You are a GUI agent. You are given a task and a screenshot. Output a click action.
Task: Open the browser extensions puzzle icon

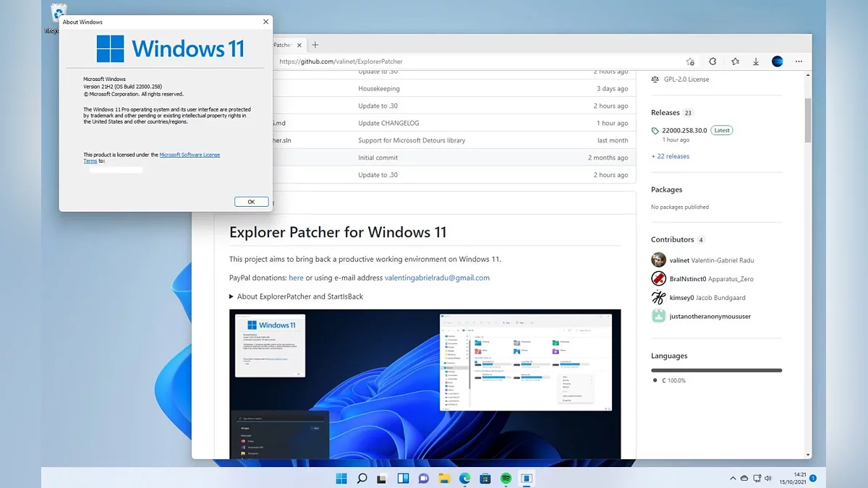tap(712, 61)
